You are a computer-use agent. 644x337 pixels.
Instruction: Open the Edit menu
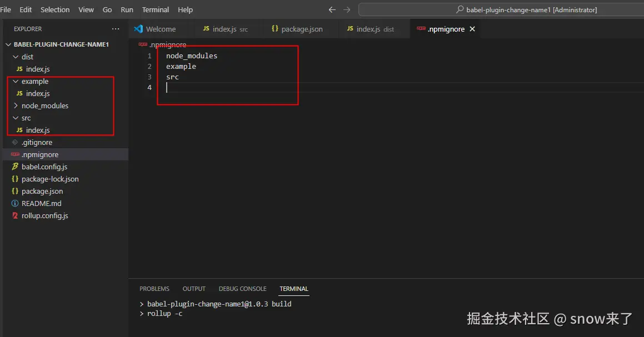point(26,9)
